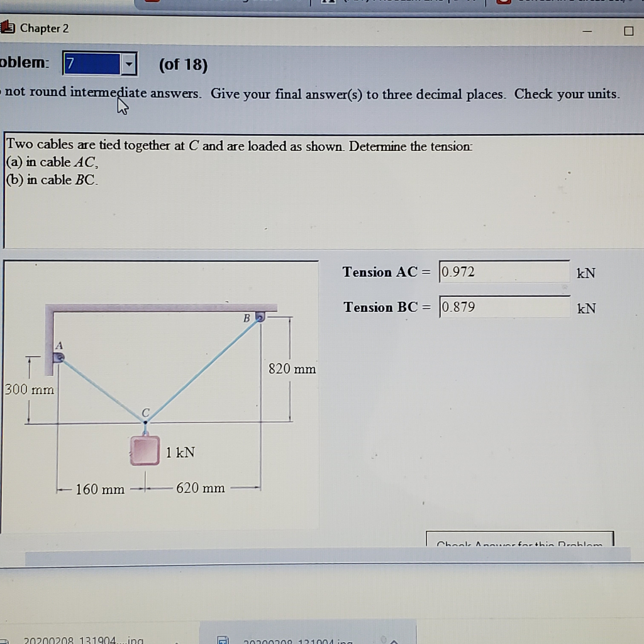Screen dimensions: 644x644
Task: Select the pulley icon at point B
Action: point(259,318)
